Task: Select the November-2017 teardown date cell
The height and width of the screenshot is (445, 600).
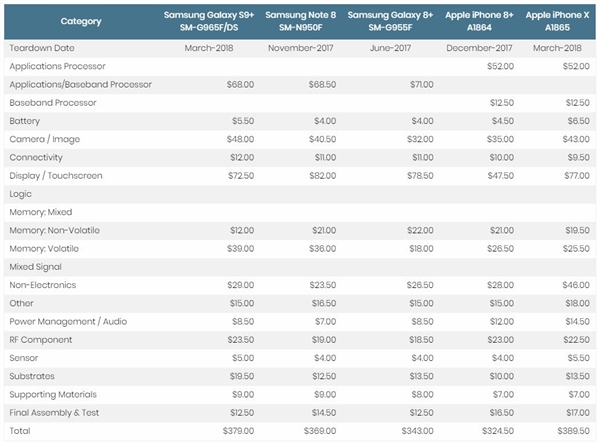Action: click(306, 48)
